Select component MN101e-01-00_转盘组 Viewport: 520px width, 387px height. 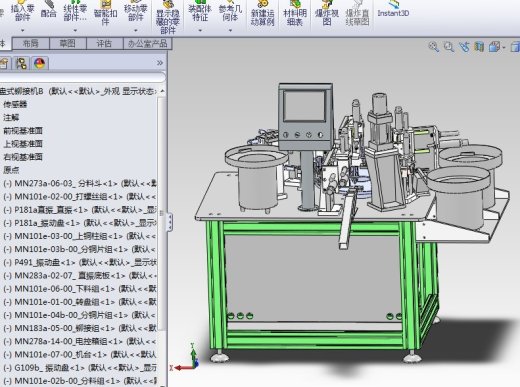point(80,302)
